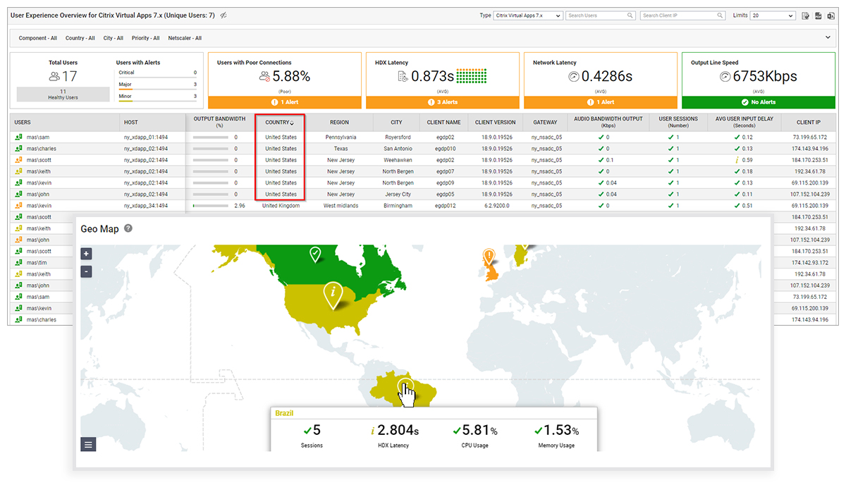The width and height of the screenshot is (846, 504).
Task: Click the info icon beside 0.59 input delay
Action: pyautogui.click(x=737, y=160)
